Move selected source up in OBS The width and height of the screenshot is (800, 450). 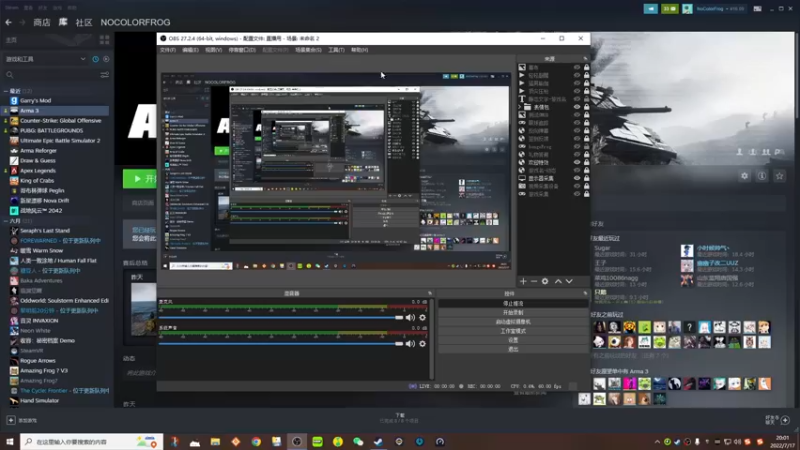[558, 281]
